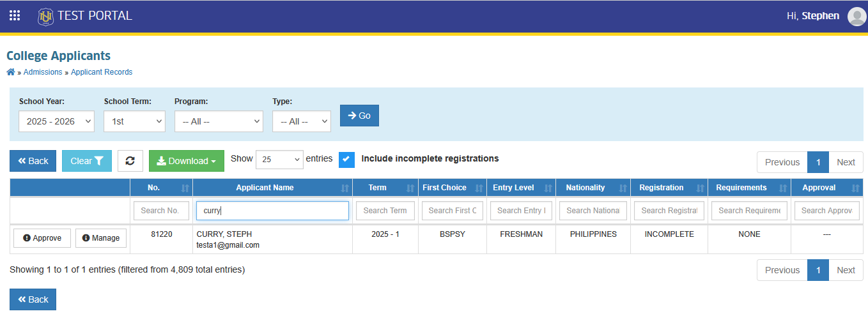The width and height of the screenshot is (868, 332).
Task: Click top pagination Previous button
Action: (782, 162)
